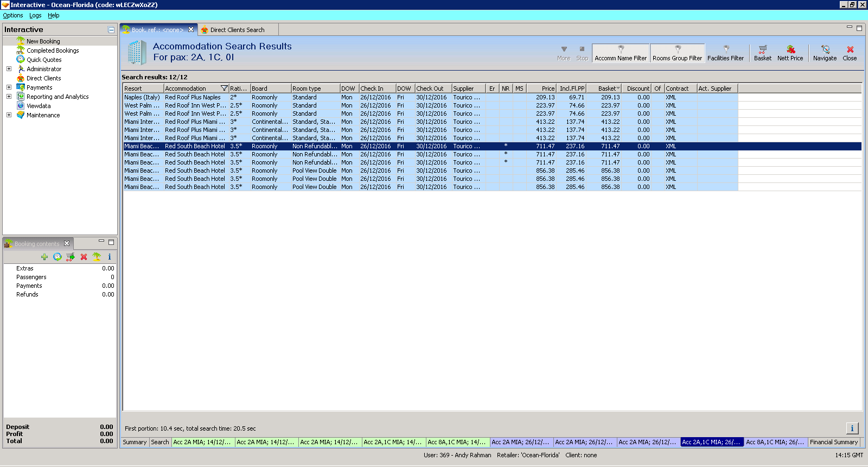Toggle the Rooms Group Filter
This screenshot has height=467, width=868.
[x=677, y=53]
